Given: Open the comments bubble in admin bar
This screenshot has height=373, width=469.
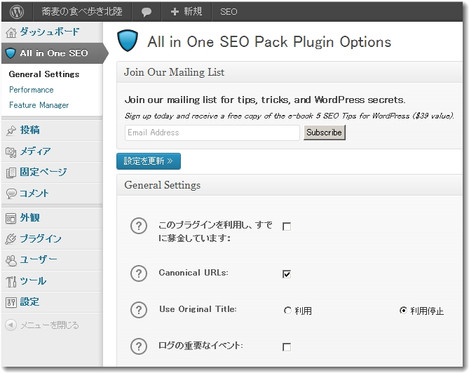Looking at the screenshot, I should tap(146, 12).
